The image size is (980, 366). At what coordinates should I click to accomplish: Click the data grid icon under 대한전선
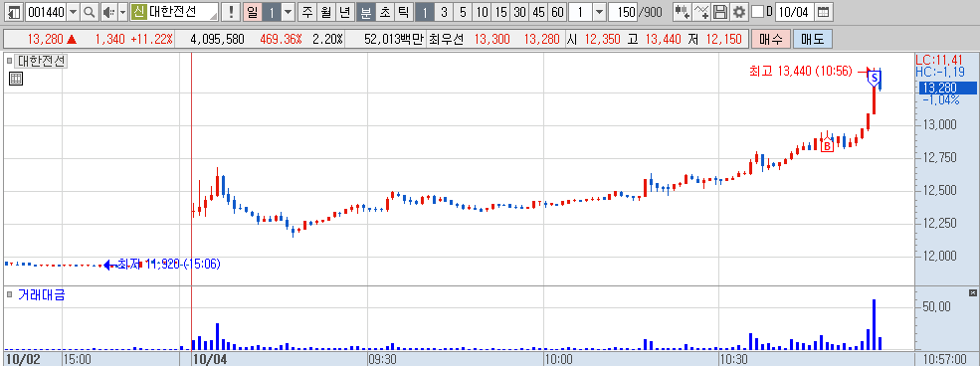16,78
